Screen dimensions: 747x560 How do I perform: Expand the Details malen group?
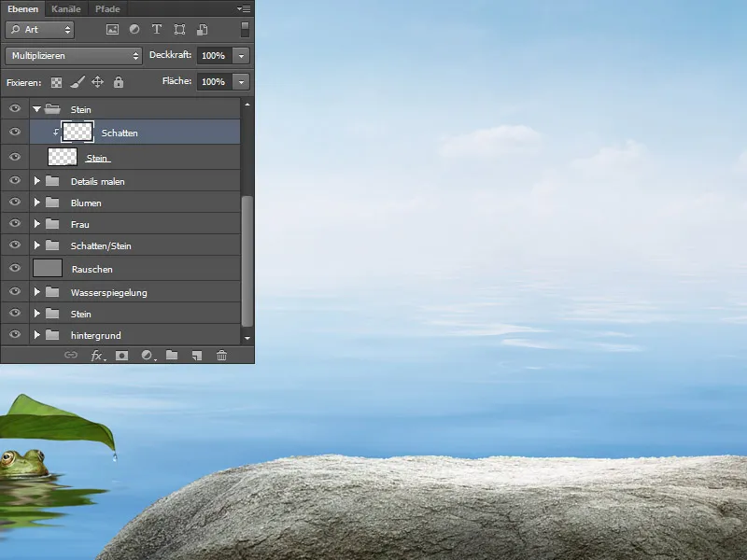point(36,181)
